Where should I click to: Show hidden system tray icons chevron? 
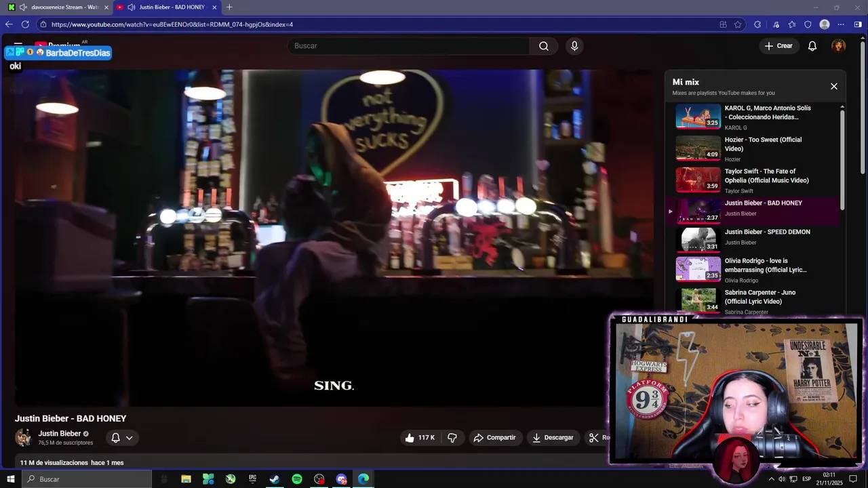pos(771,479)
